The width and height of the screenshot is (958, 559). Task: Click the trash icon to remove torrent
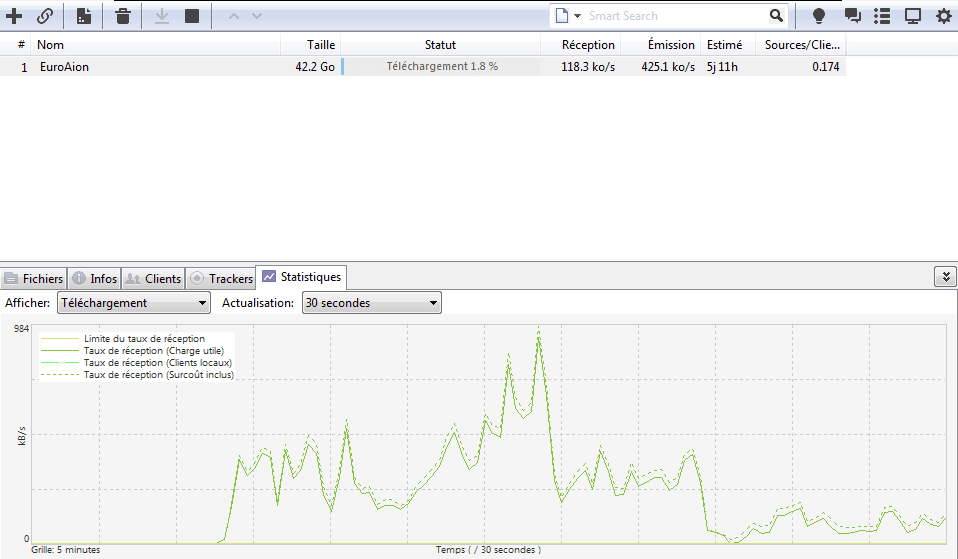pyautogui.click(x=122, y=16)
